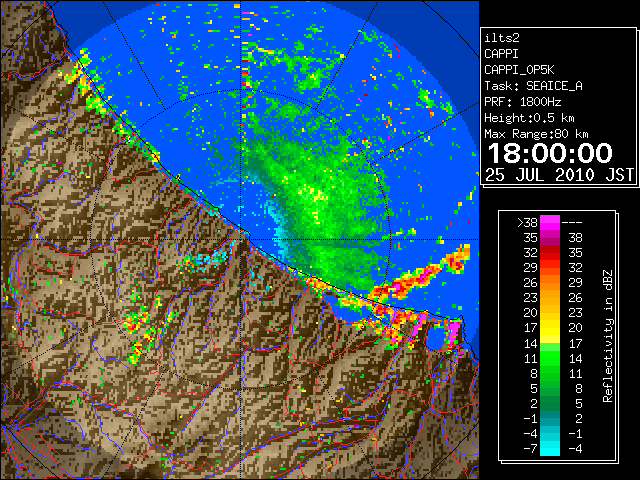The width and height of the screenshot is (640, 480).
Task: Click the '>38' legend label
Action: tap(527, 223)
